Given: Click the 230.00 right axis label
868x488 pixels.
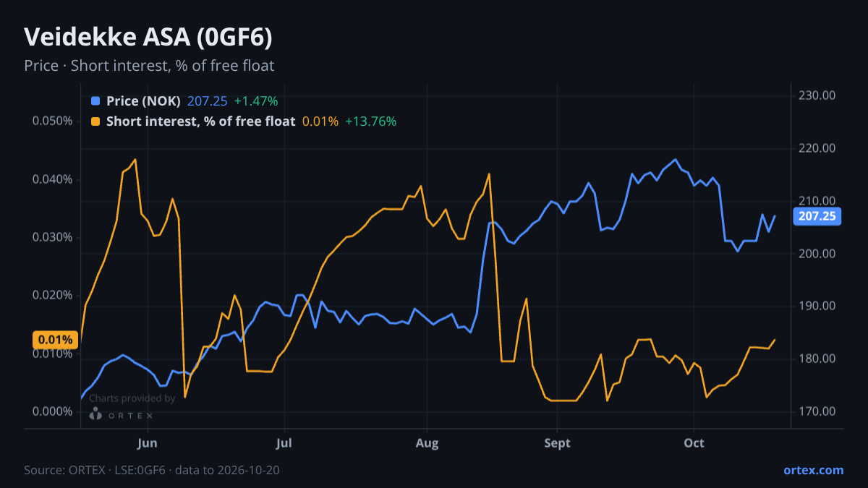Looking at the screenshot, I should click(x=818, y=95).
